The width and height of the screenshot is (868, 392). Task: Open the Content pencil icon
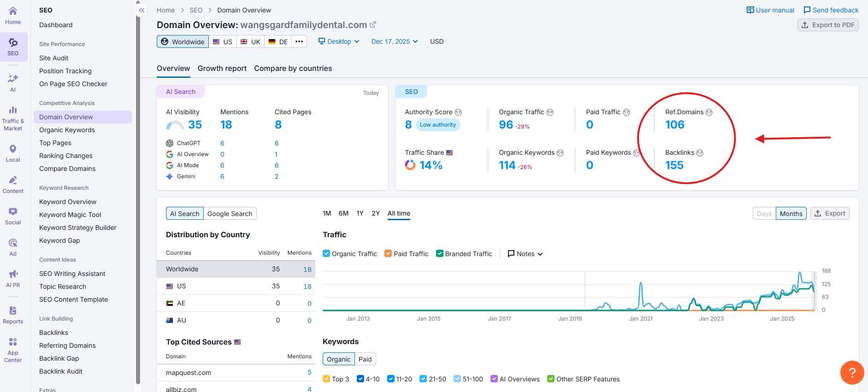click(13, 180)
